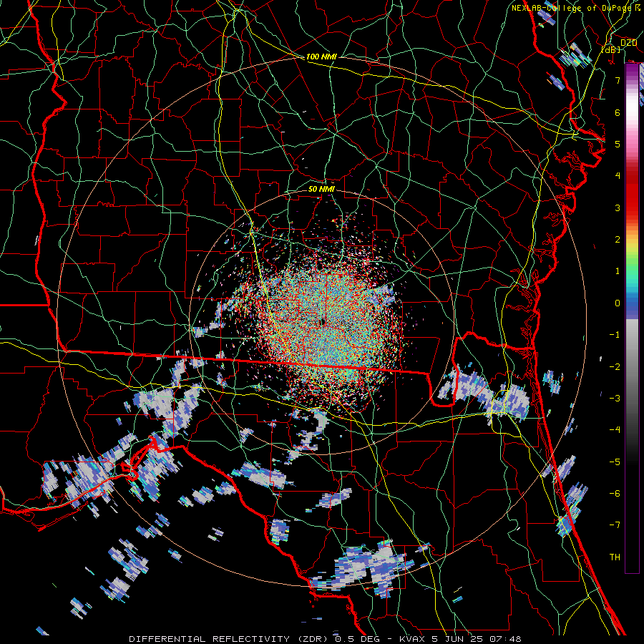
Task: Click the black radar site marker at center
Action: tap(322, 323)
